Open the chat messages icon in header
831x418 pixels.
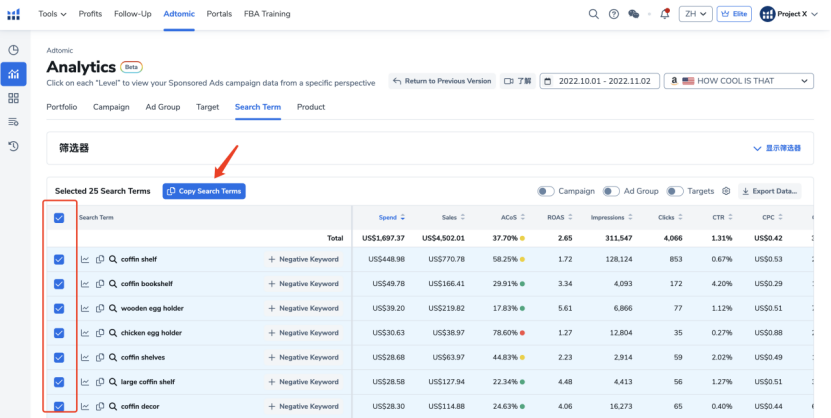(633, 14)
